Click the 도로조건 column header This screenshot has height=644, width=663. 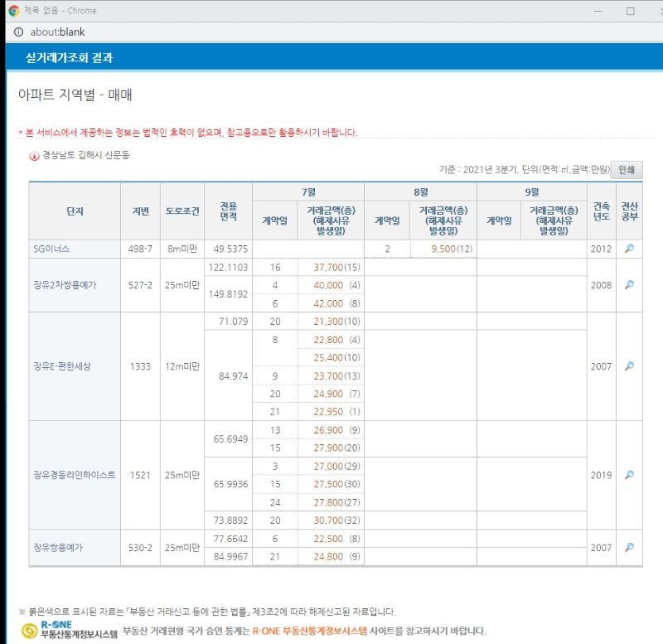tap(182, 211)
